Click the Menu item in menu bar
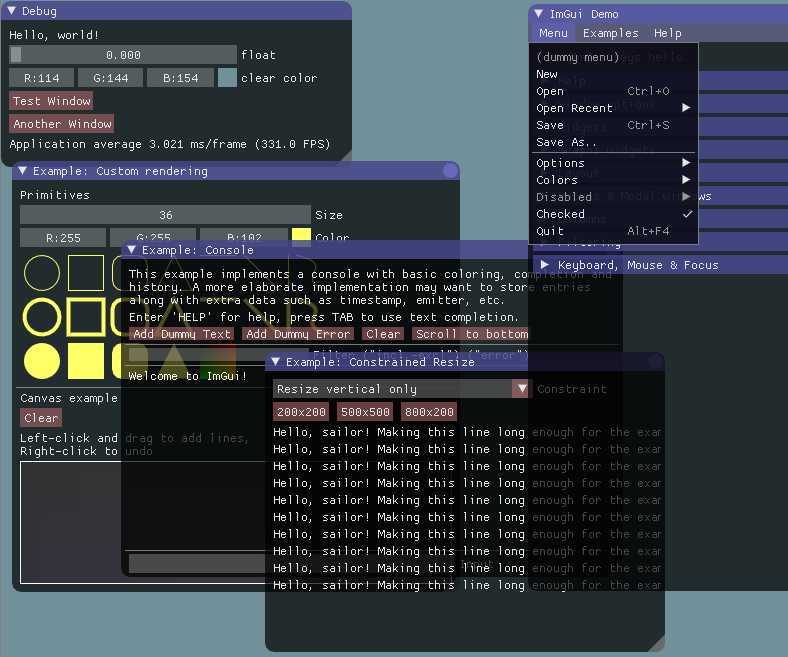Image resolution: width=788 pixels, height=657 pixels. pyautogui.click(x=553, y=33)
